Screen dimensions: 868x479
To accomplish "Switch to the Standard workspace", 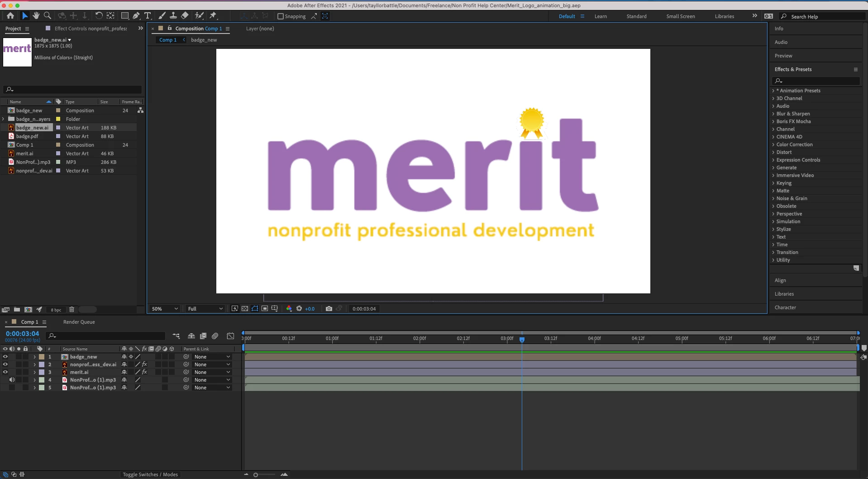I will [636, 16].
